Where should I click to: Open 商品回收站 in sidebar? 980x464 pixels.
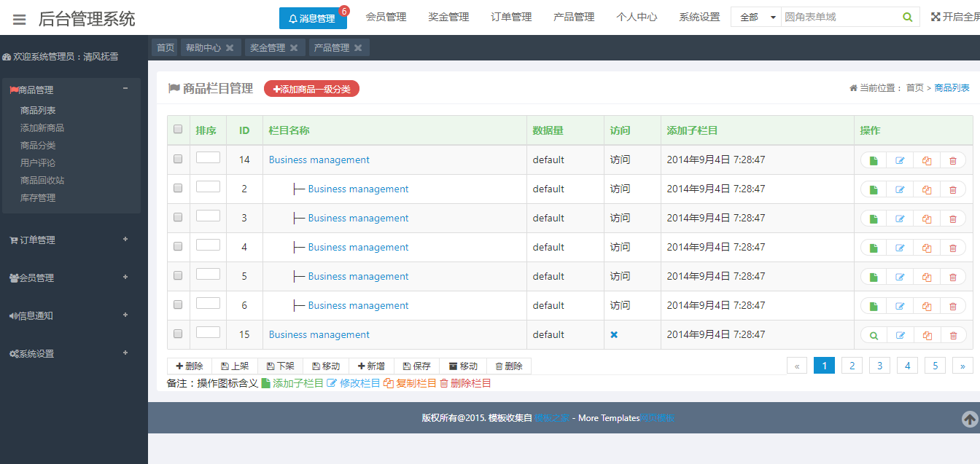(x=42, y=181)
